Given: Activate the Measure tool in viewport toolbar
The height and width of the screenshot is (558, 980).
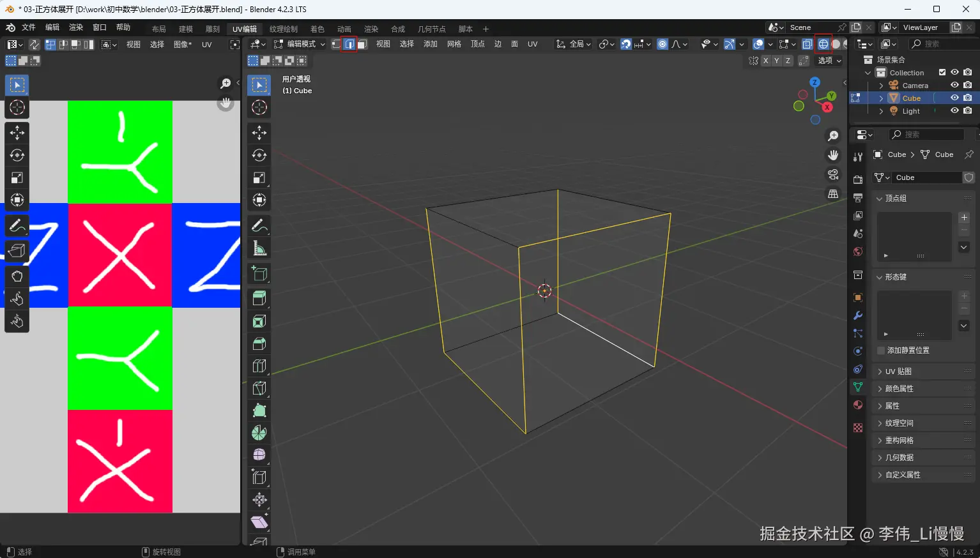Looking at the screenshot, I should [259, 248].
